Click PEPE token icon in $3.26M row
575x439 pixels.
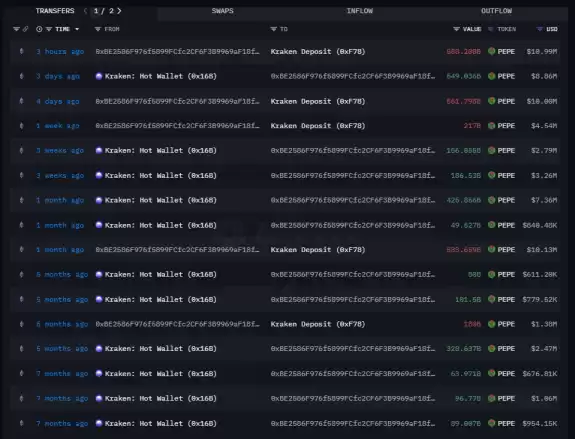pyautogui.click(x=492, y=175)
